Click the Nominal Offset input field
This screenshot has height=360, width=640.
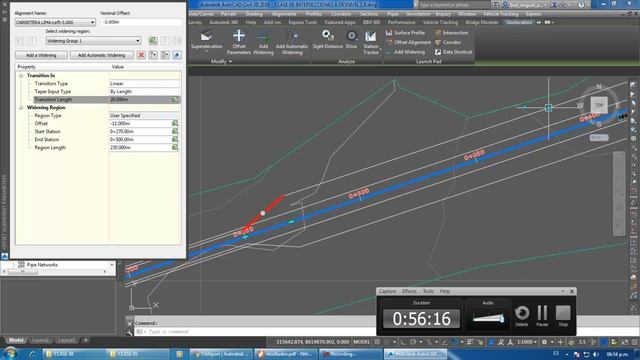coord(141,22)
